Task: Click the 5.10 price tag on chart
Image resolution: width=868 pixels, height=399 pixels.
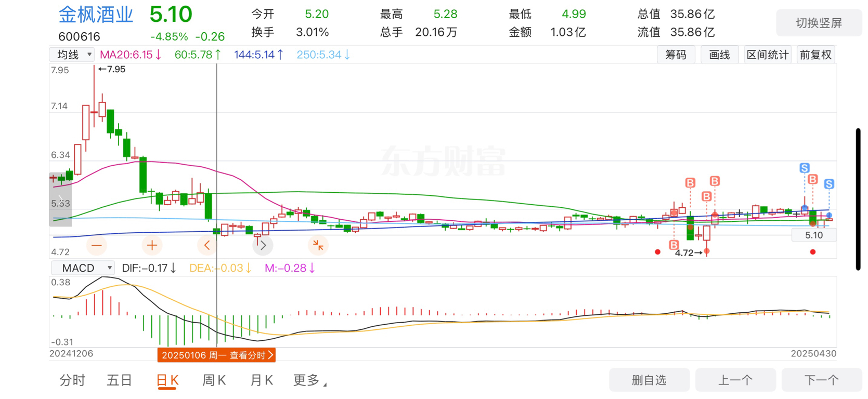Action: [814, 235]
